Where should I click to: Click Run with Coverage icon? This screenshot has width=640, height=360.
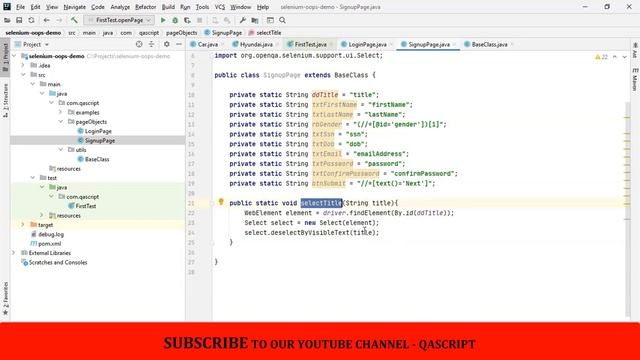[187, 20]
